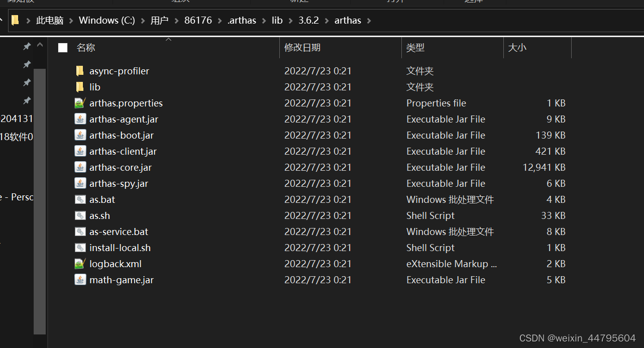Select the arthas-core.jar file name
Viewport: 644px width, 348px height.
tap(121, 167)
